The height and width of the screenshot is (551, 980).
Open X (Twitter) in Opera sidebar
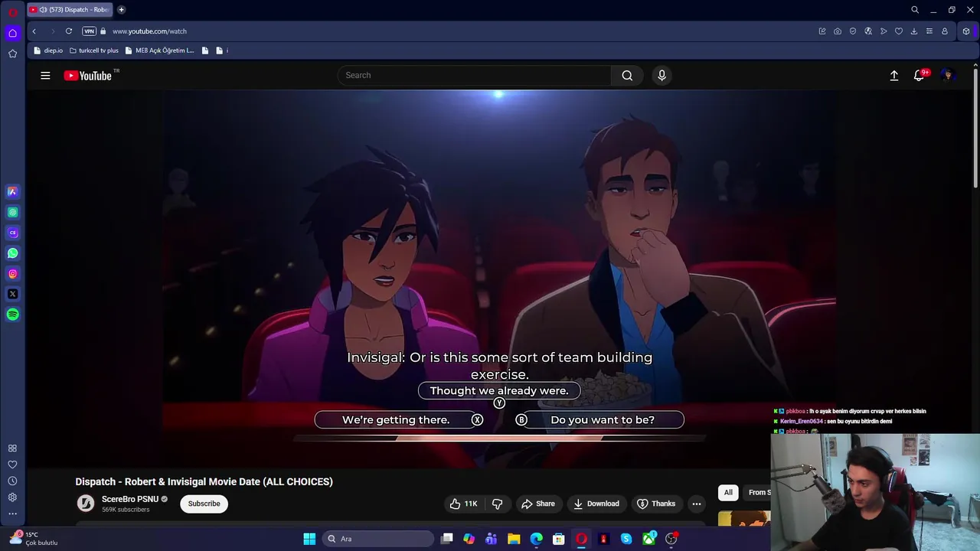12,294
